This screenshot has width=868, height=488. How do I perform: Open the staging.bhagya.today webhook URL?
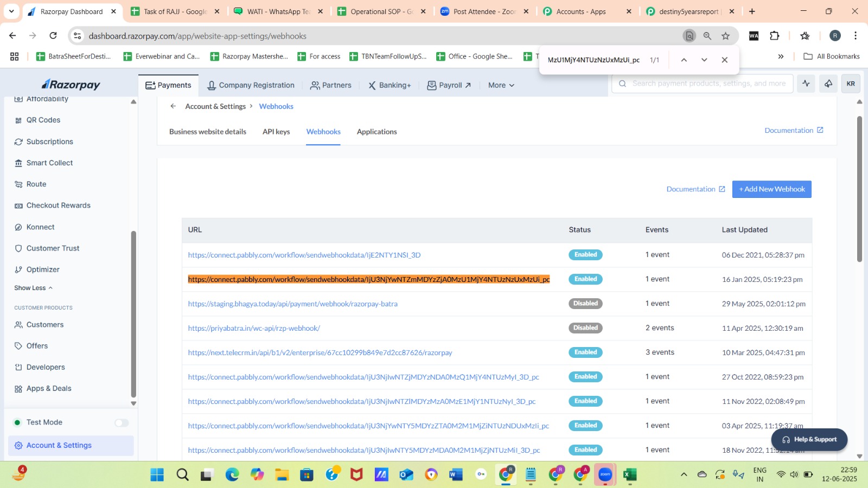pos(293,304)
